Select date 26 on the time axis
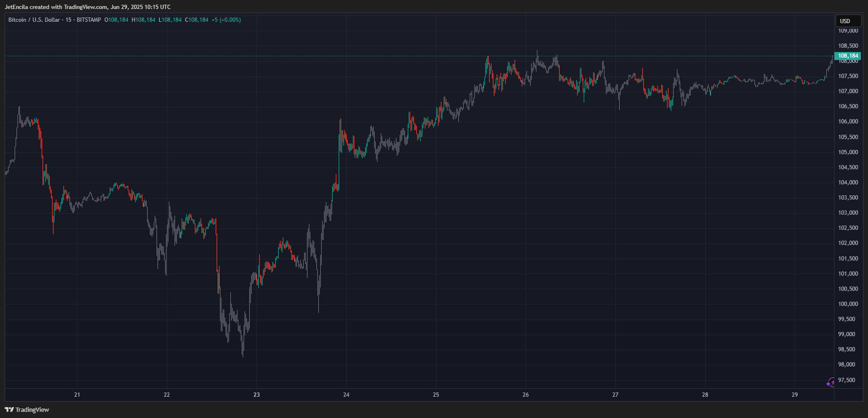Screen dimensions: 868x418 click(526, 395)
